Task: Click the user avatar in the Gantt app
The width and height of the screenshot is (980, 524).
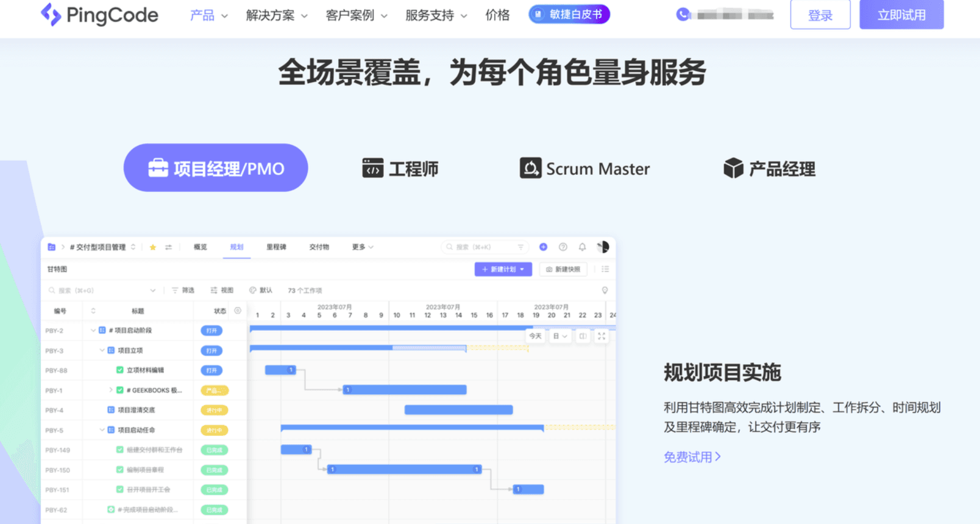Action: click(x=603, y=247)
